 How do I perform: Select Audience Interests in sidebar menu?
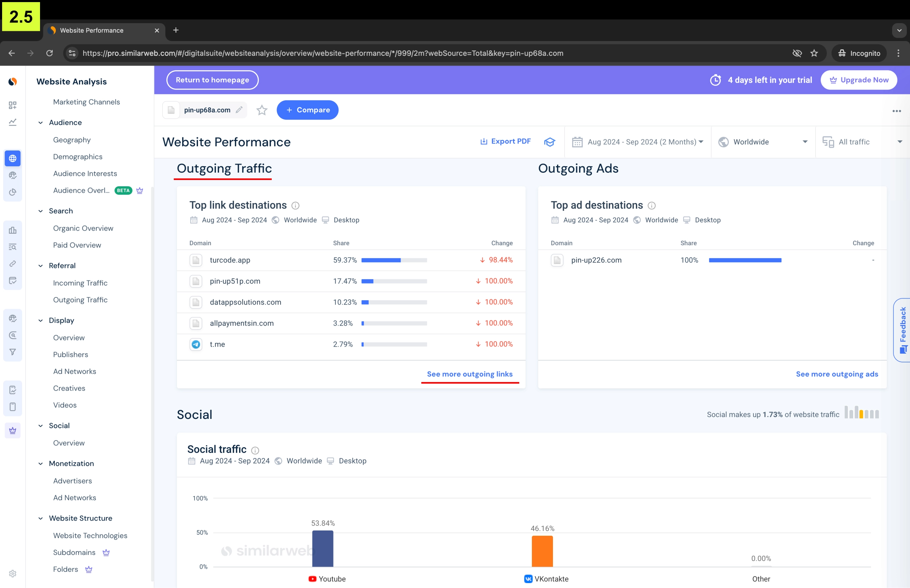(85, 173)
